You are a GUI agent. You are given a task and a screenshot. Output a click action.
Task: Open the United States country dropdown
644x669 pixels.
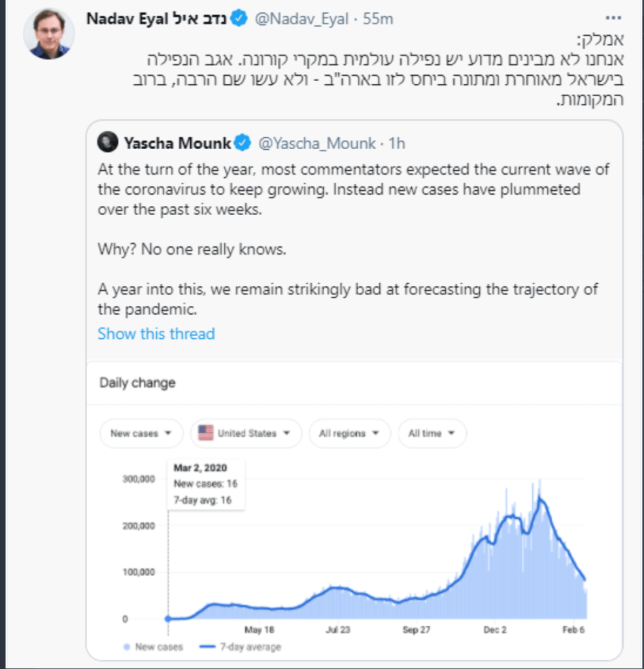coord(246,433)
